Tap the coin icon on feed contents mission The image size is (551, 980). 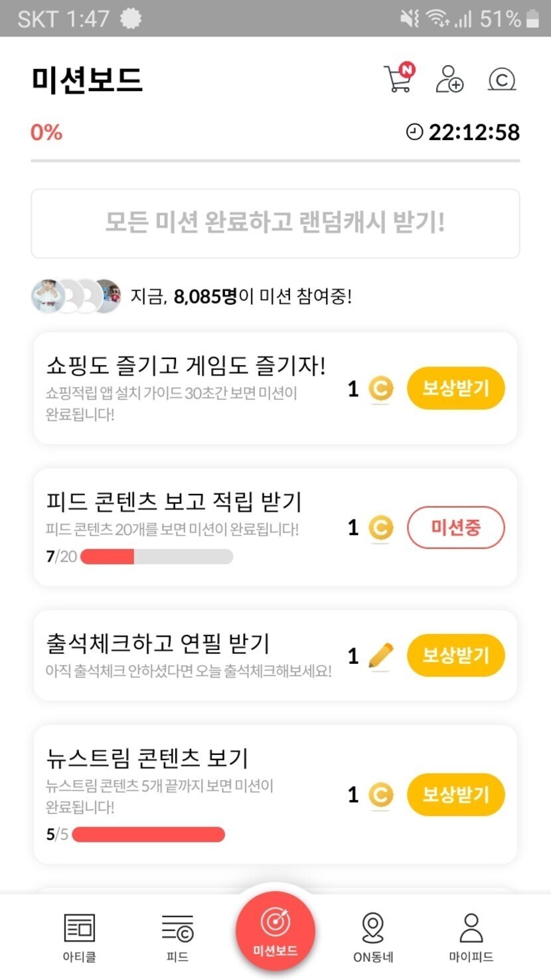tap(380, 528)
